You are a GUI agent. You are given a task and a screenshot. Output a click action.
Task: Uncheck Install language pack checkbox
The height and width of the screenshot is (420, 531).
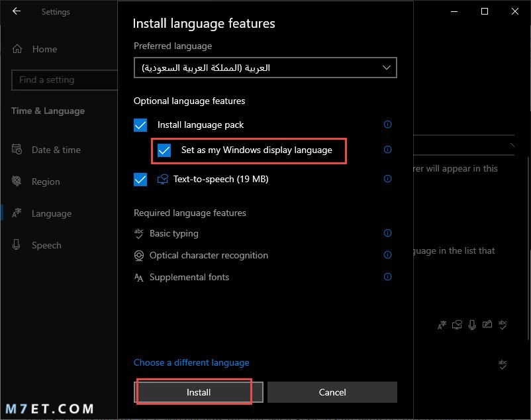point(140,125)
